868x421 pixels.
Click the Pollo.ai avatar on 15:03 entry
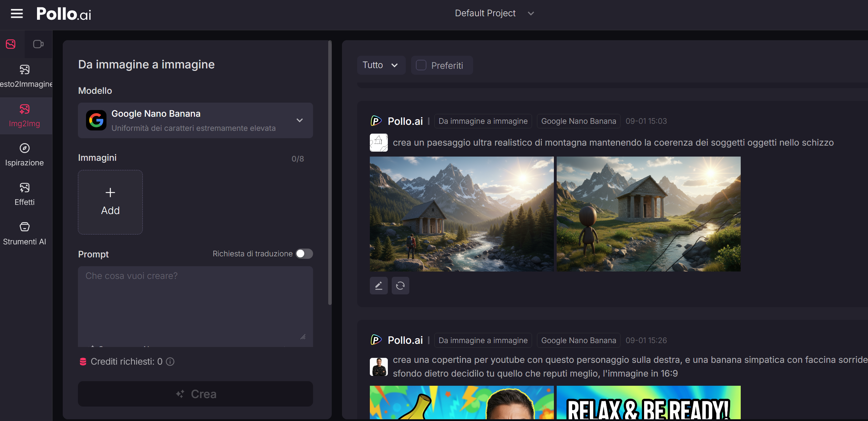click(x=376, y=121)
